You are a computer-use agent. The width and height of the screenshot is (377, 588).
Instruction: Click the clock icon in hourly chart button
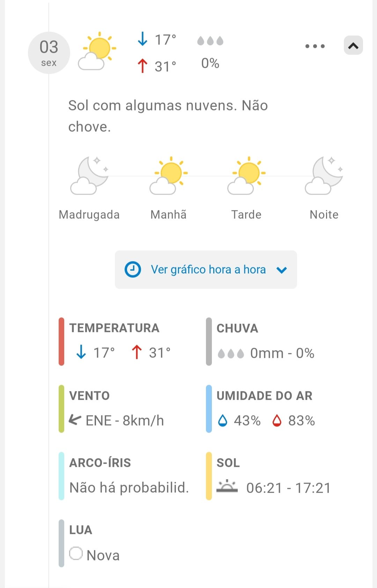(133, 270)
